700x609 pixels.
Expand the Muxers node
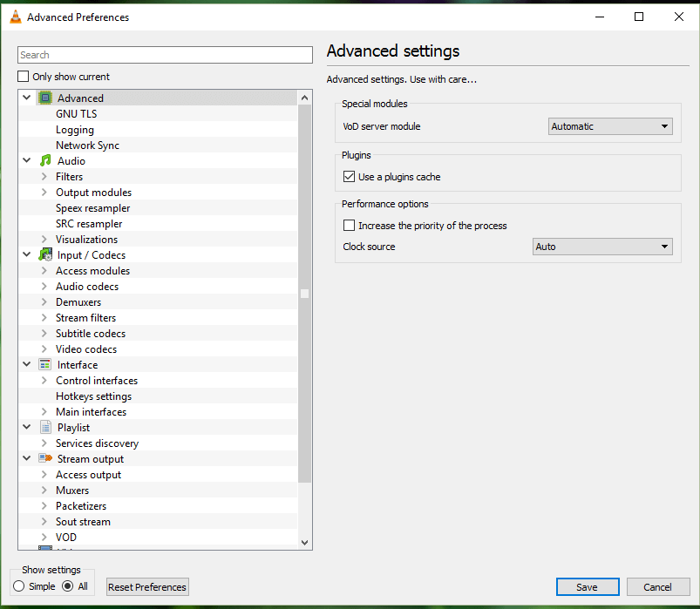point(44,491)
